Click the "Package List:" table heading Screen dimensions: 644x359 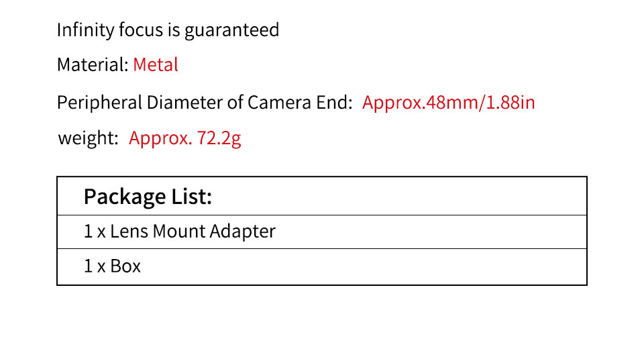click(148, 197)
